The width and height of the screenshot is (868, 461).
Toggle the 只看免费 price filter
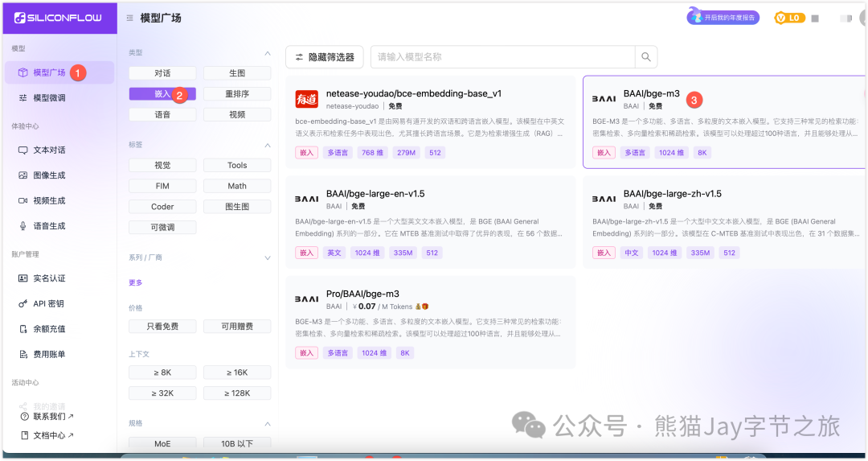point(162,327)
